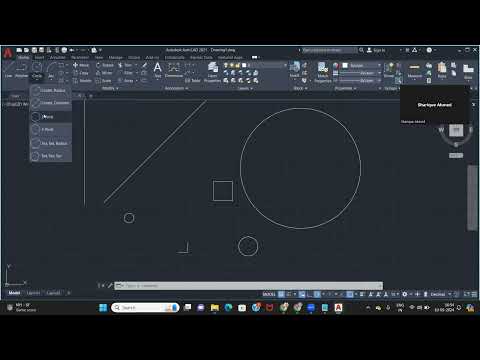Open the Array dropdown arrow
The height and width of the screenshot is (360, 480).
coord(137,81)
